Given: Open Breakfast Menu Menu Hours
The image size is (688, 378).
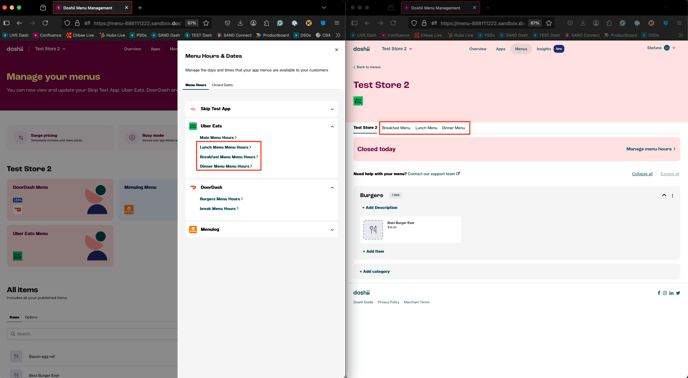Looking at the screenshot, I should click(x=229, y=157).
